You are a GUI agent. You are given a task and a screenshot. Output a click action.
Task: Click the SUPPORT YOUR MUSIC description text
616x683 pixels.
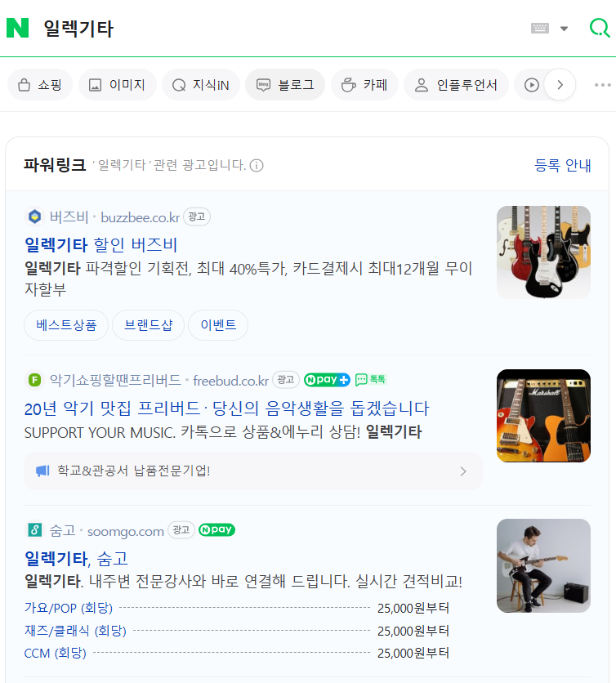tap(223, 432)
